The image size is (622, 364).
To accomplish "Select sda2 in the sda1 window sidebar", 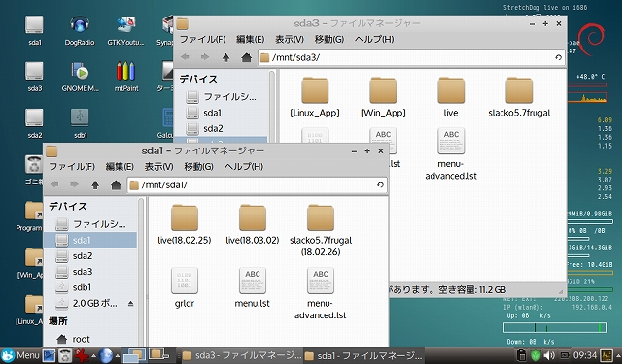I will 90,256.
